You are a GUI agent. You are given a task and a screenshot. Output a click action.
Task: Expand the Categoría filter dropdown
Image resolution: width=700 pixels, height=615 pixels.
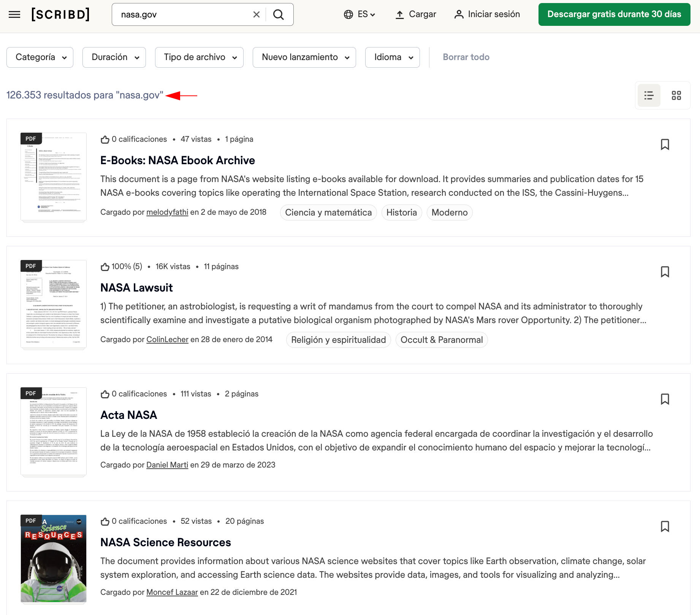pyautogui.click(x=40, y=57)
